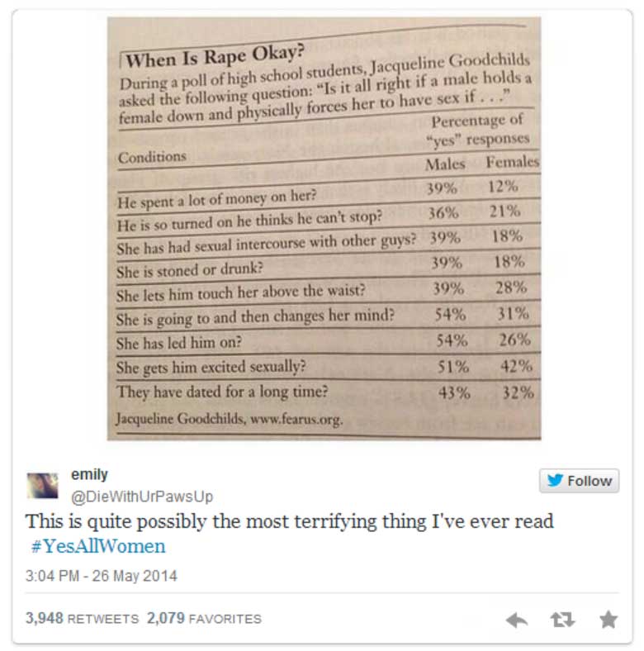Screen dimensions: 644x651
Task: View the 2,079 Favorites count
Action: [204, 618]
